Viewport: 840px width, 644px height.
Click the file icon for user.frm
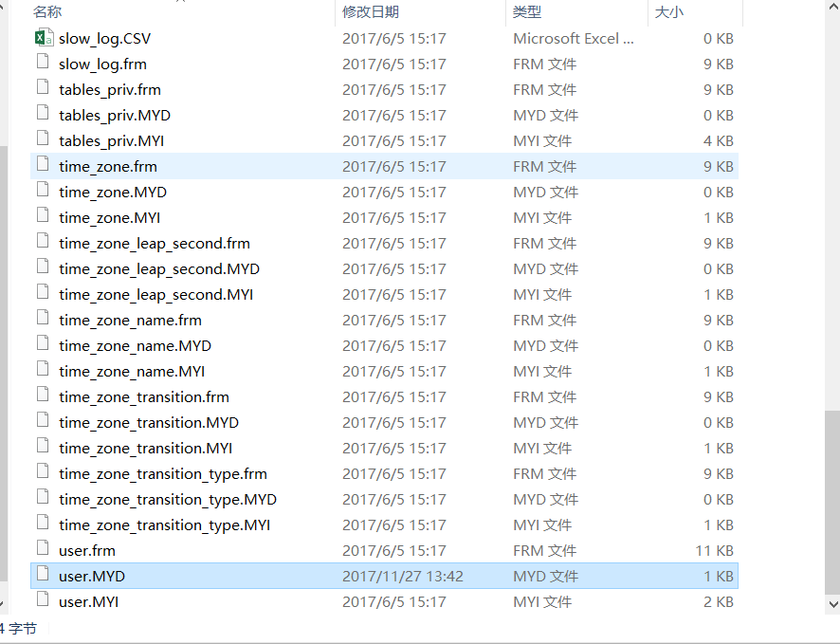[x=42, y=550]
